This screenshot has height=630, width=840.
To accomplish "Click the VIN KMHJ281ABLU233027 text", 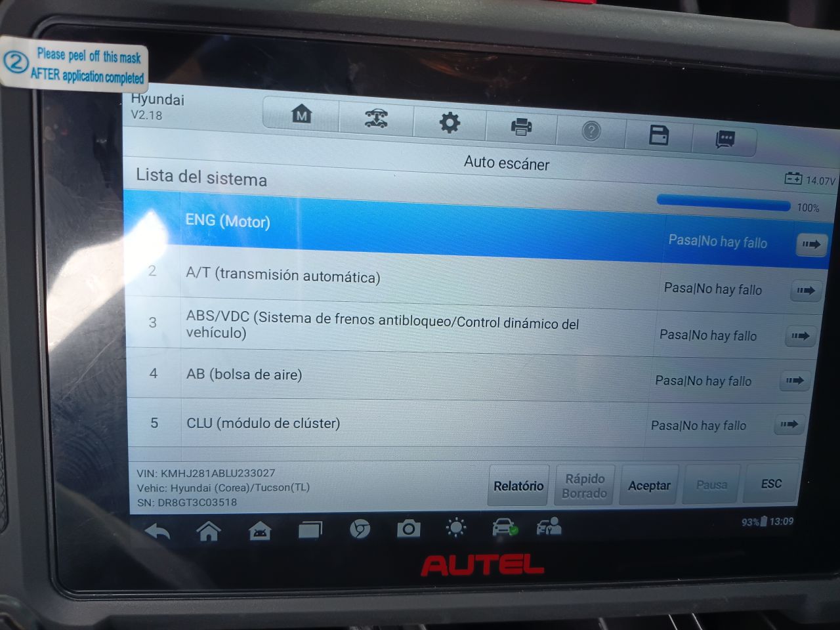I will tap(206, 473).
